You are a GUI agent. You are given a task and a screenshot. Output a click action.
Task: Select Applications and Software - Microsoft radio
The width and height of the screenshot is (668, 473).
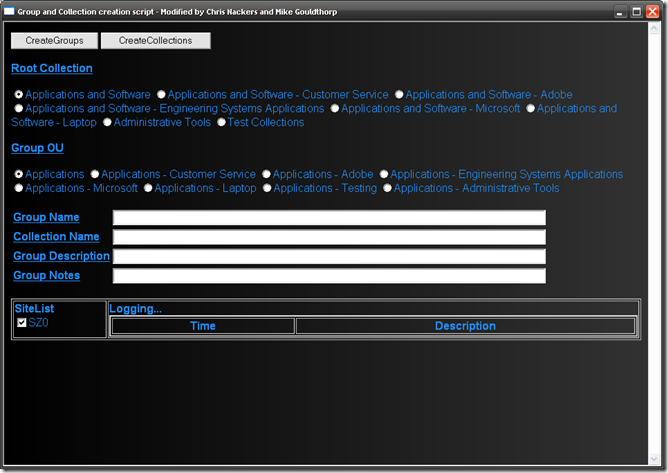point(335,108)
